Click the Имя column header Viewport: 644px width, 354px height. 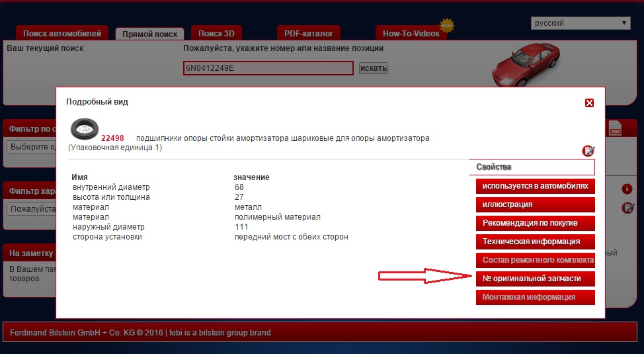coord(80,177)
